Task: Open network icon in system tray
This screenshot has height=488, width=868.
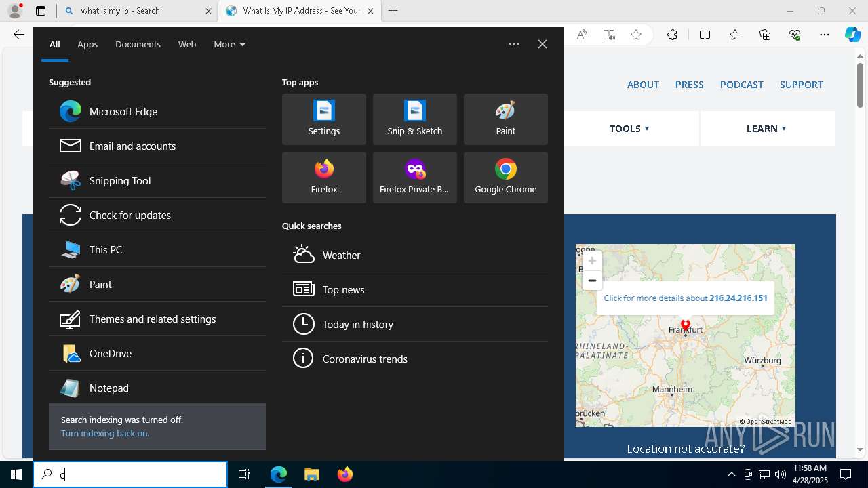Action: click(x=764, y=474)
